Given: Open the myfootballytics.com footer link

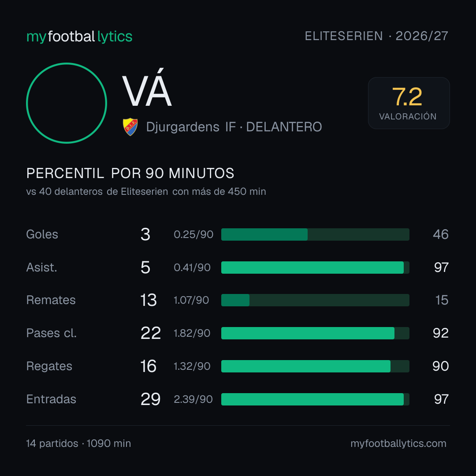Looking at the screenshot, I should click(x=398, y=443).
